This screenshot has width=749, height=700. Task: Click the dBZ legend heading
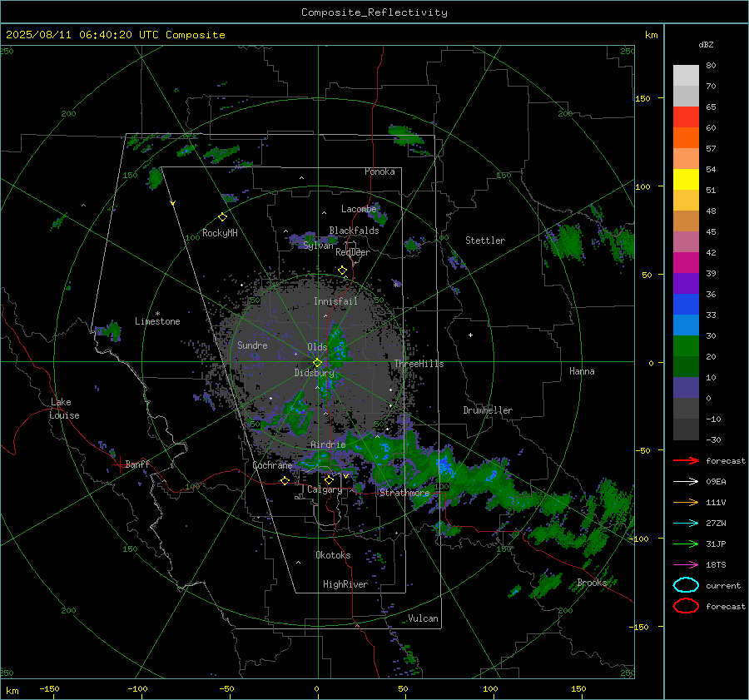pyautogui.click(x=706, y=44)
